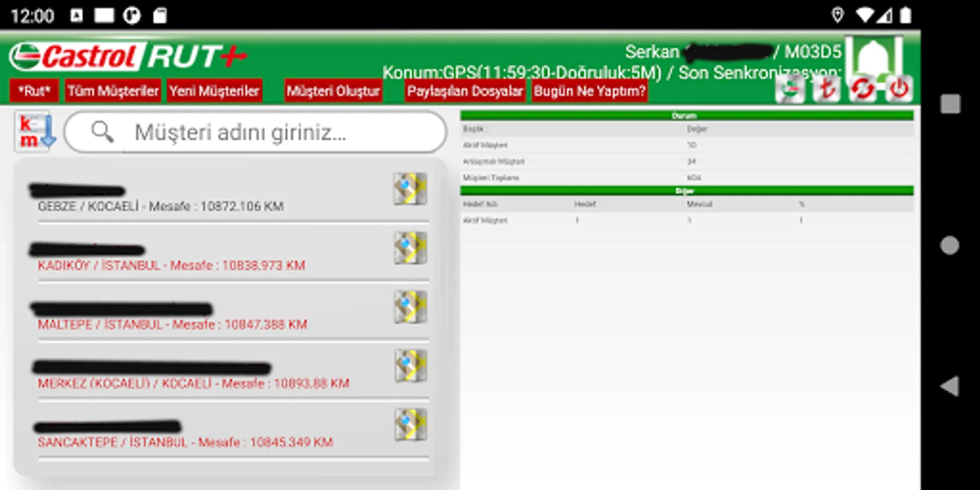Click the Mevcut column header in Diğer table
The height and width of the screenshot is (490, 980).
[699, 204]
